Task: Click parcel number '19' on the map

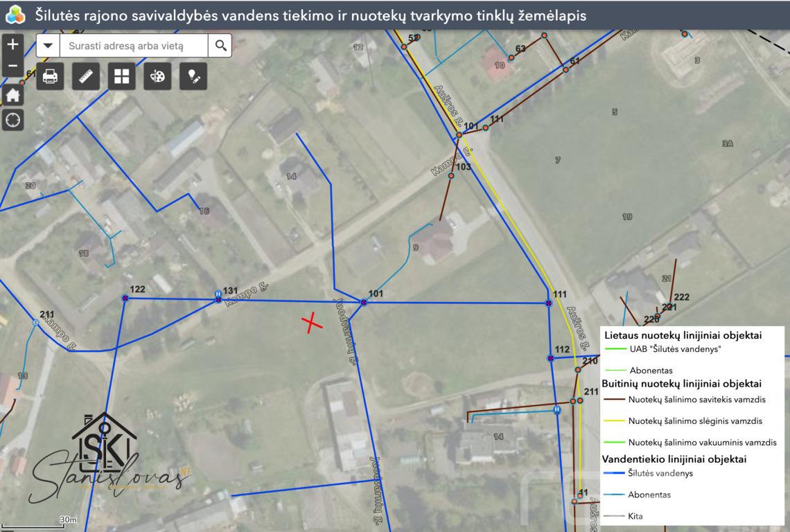Action: (x=626, y=217)
